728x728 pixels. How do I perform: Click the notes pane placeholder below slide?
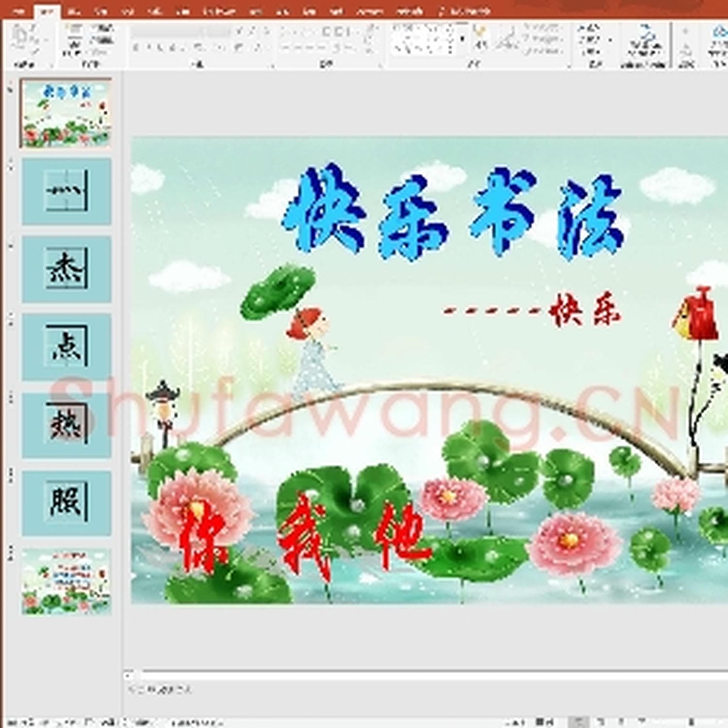pyautogui.click(x=160, y=689)
